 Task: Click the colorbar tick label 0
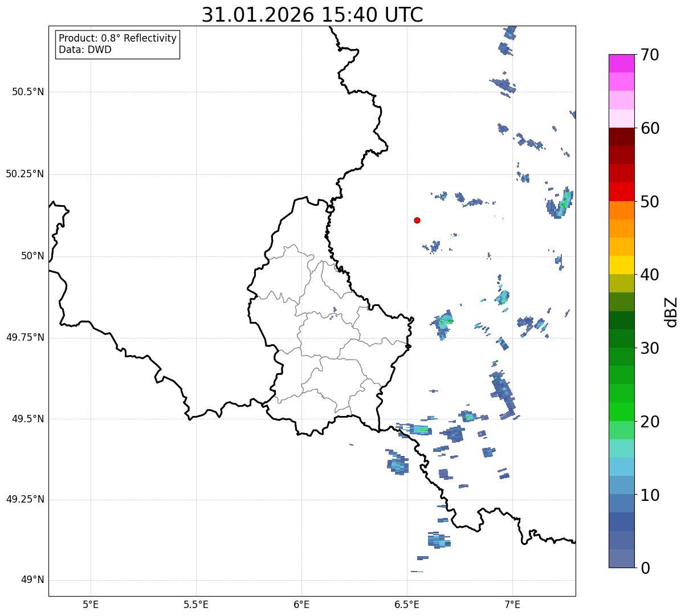click(645, 568)
